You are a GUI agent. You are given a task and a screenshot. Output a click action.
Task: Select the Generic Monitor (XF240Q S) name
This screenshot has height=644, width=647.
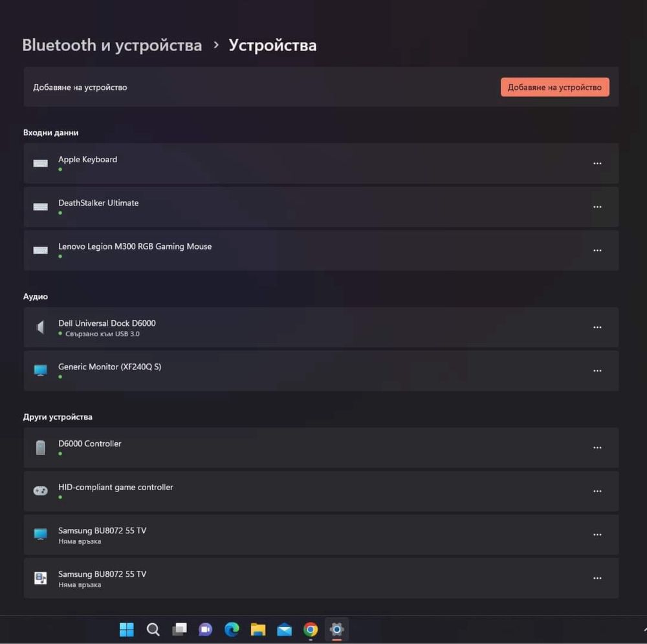click(x=110, y=367)
